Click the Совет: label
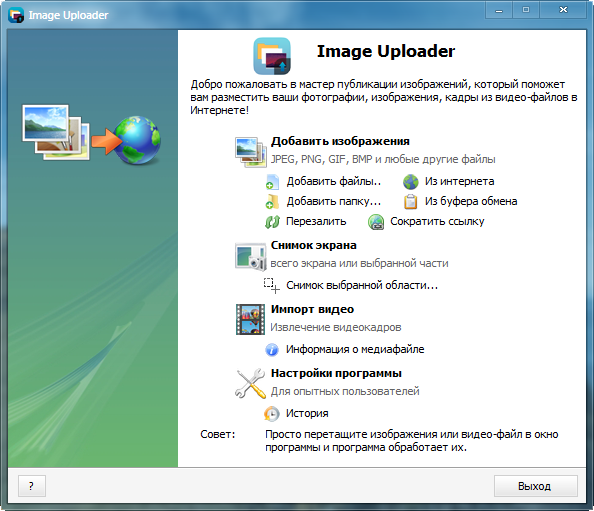 click(217, 434)
